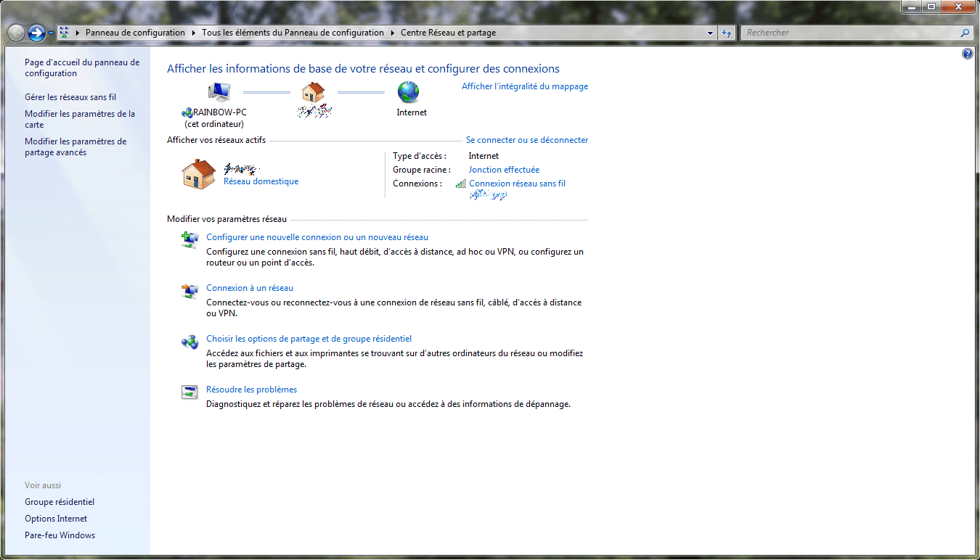The width and height of the screenshot is (980, 560).
Task: Click the RAINBOW-PC computer icon
Action: click(219, 92)
